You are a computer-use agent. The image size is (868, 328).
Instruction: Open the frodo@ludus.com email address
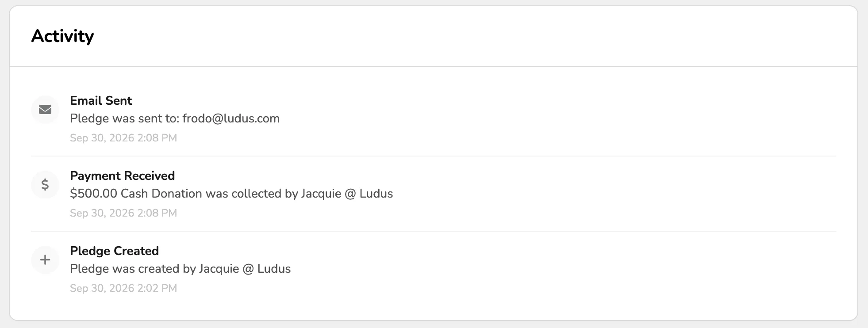231,118
